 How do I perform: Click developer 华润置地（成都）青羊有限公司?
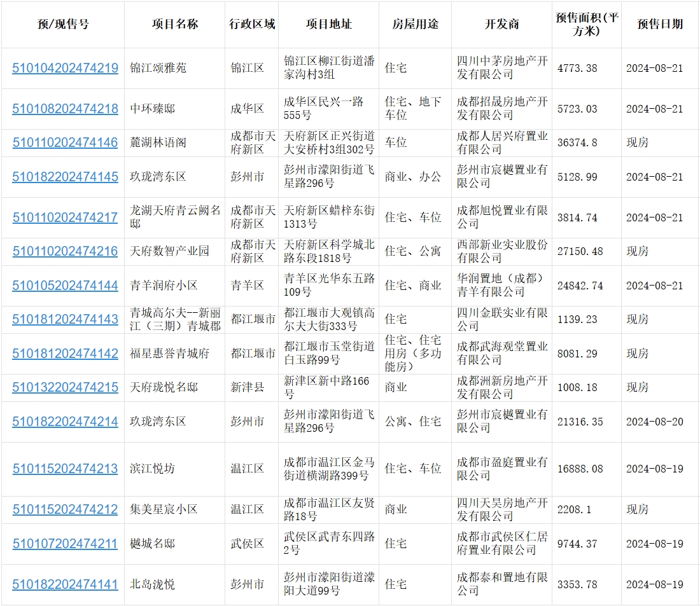(502, 285)
